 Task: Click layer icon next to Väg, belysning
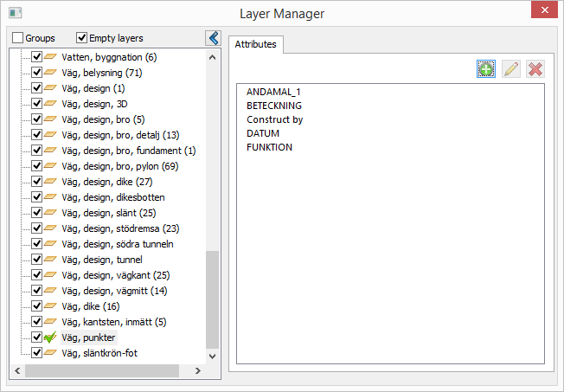tap(50, 73)
